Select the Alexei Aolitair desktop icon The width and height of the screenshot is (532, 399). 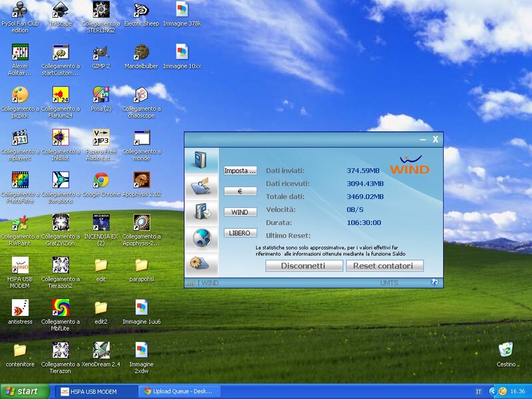click(20, 59)
